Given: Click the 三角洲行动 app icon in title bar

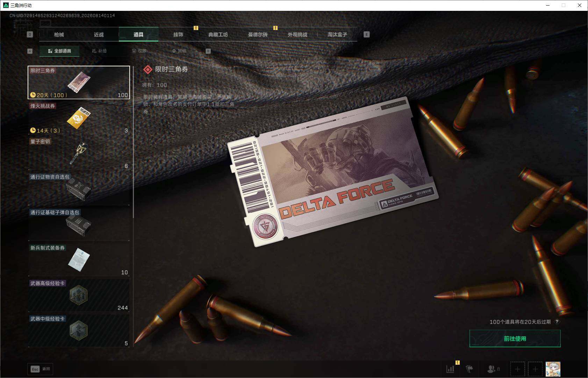Looking at the screenshot, I should click(6, 5).
